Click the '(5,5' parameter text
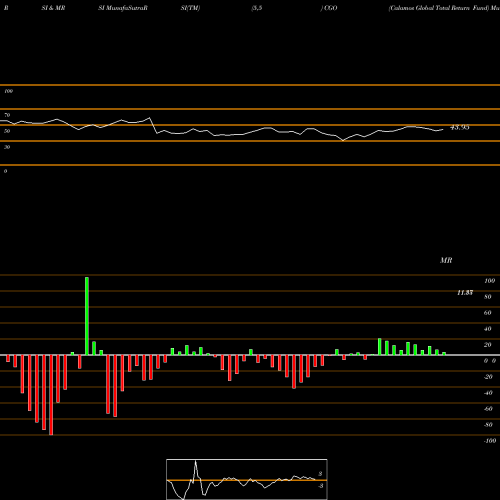Image resolution: width=500 pixels, height=500 pixels. coord(257,8)
